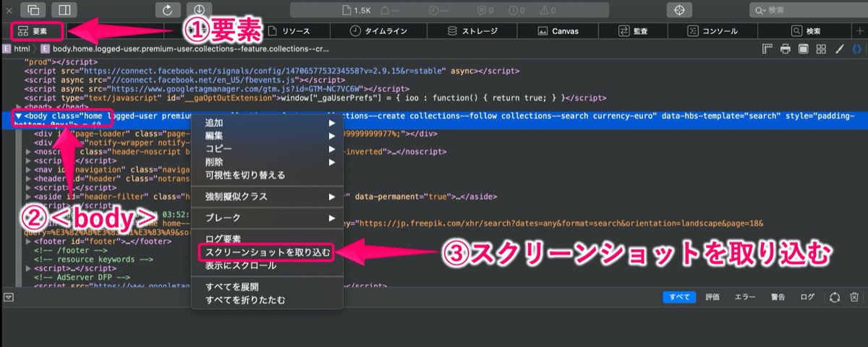The image size is (868, 347).
Task: Select html in the DOM breadcrumb
Action: (x=16, y=49)
